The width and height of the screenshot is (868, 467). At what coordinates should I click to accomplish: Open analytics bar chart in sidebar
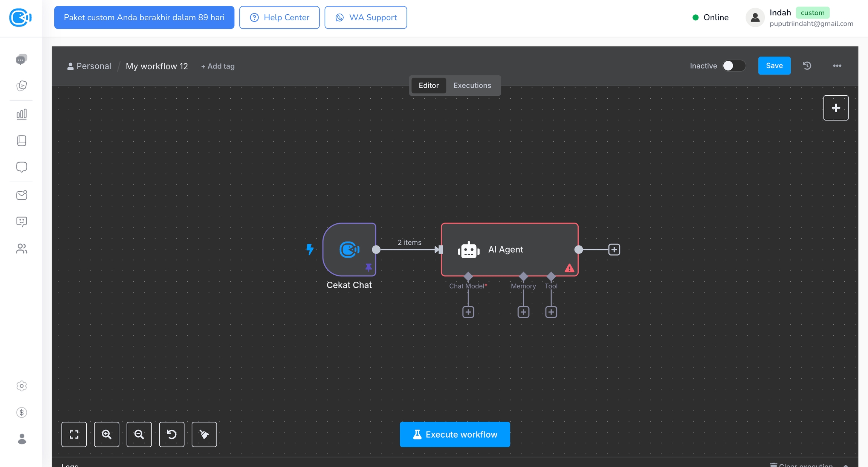pos(21,114)
